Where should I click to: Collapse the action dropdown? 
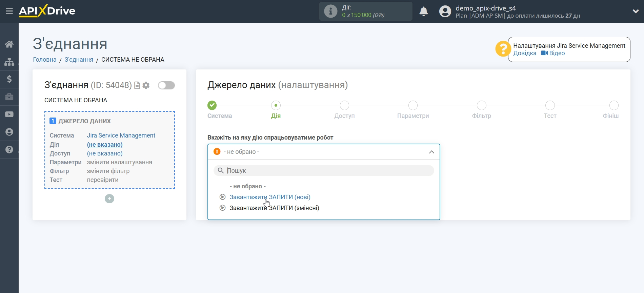tap(431, 152)
